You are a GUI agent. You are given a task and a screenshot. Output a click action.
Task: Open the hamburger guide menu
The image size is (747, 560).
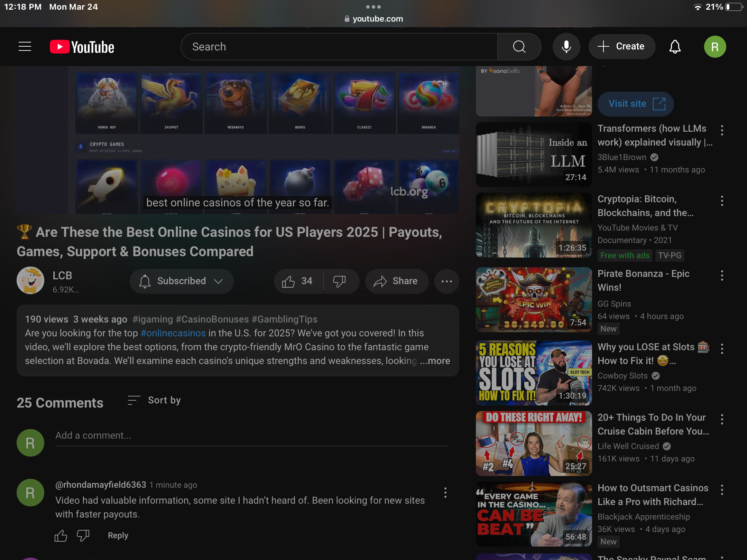[x=25, y=46]
